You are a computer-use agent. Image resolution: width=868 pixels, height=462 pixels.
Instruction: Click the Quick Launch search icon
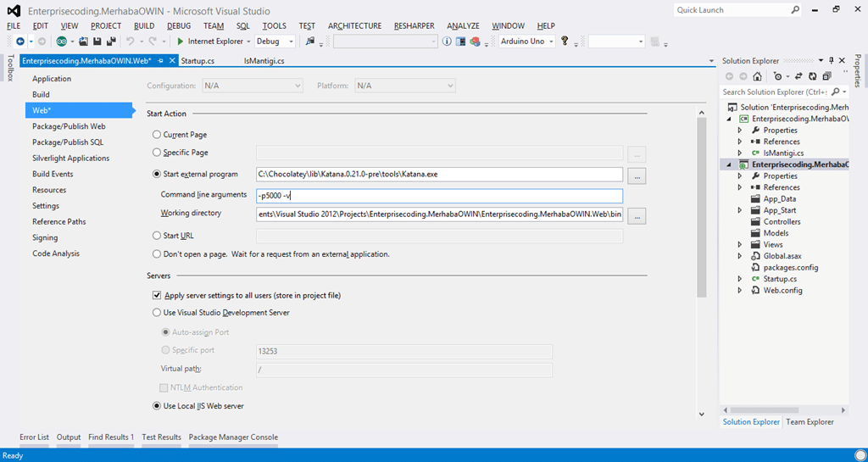(795, 10)
